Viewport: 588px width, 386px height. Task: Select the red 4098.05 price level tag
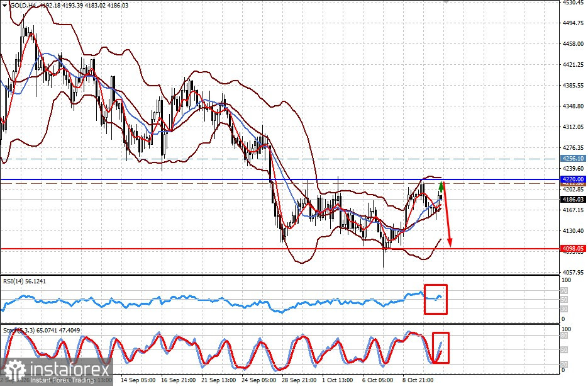pyautogui.click(x=574, y=249)
